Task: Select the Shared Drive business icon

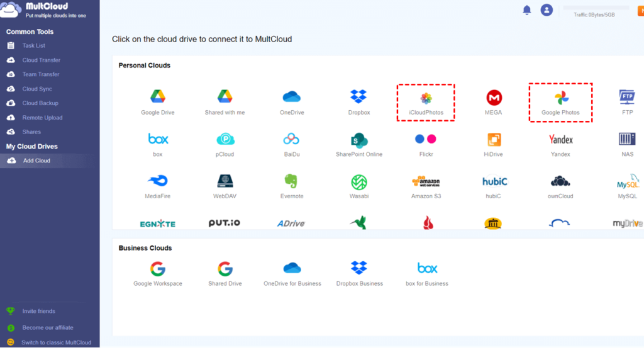Action: click(x=225, y=269)
